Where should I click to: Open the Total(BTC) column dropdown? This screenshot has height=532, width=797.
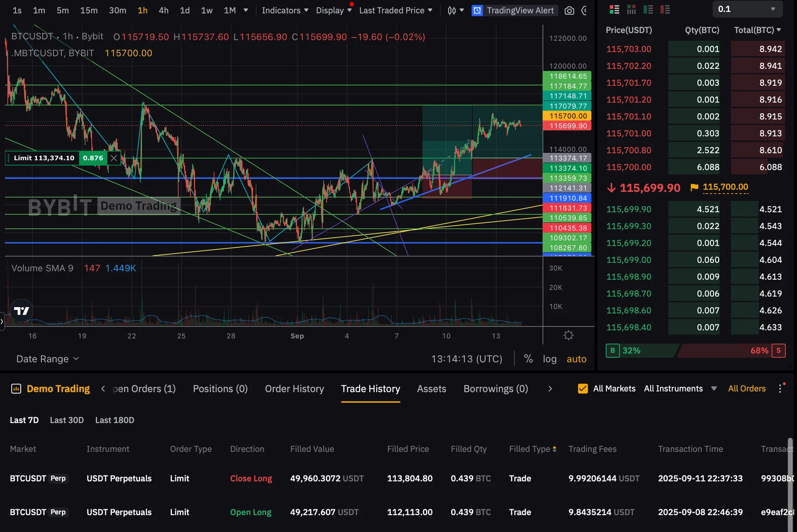click(758, 30)
